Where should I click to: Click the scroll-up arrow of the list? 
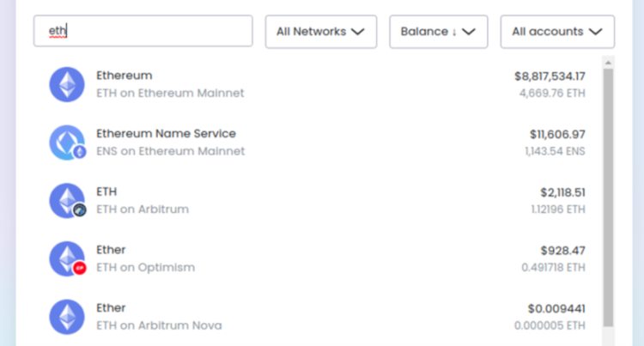[x=608, y=63]
